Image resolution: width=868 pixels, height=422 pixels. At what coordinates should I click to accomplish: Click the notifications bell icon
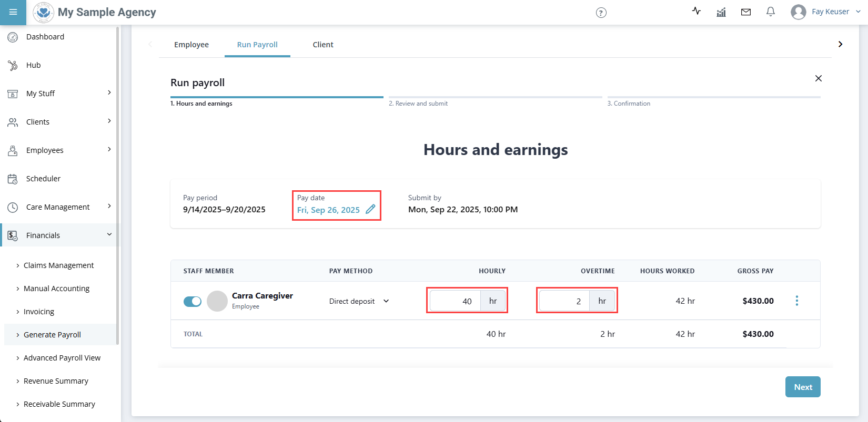click(x=771, y=12)
